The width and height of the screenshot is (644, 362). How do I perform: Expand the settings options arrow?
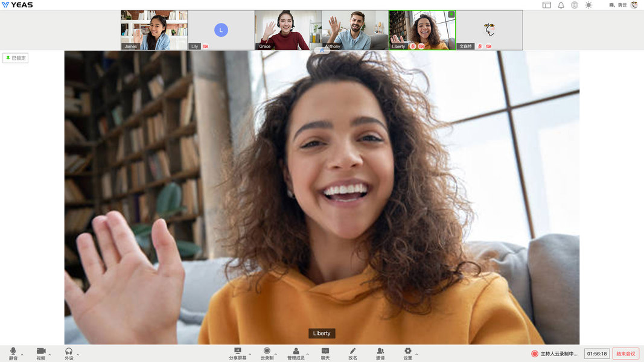[416, 355]
